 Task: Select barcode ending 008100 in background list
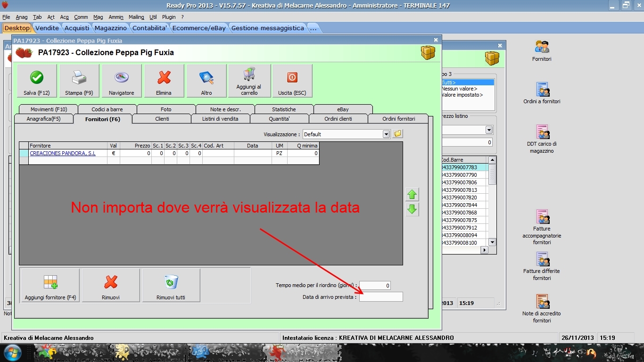coord(463,243)
